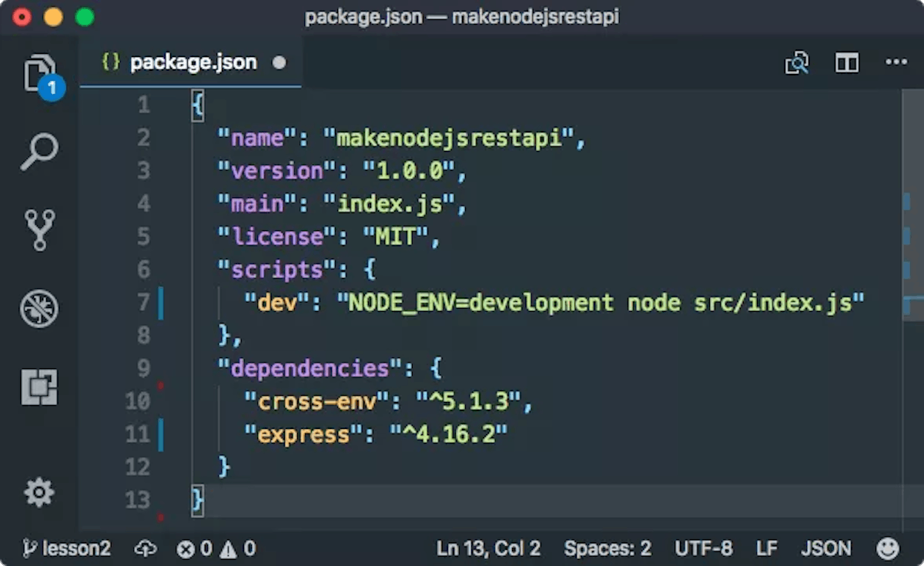Click the smiley feedback icon
Image resolution: width=924 pixels, height=566 pixels.
888,548
